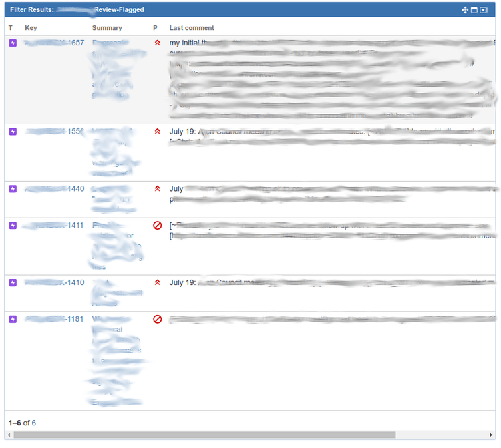Click the epic type icon for issue 1181
Screen dimensions: 501x448
click(x=13, y=319)
